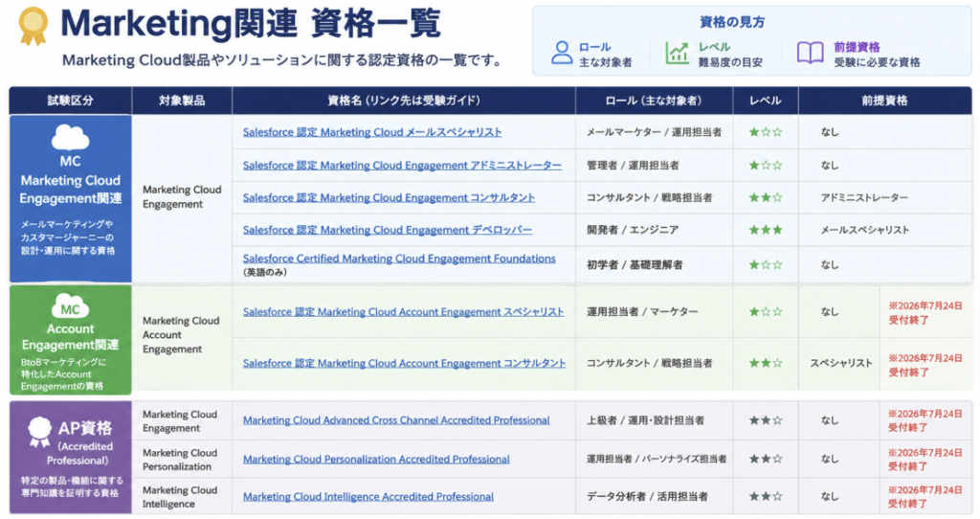Click the open book prerequisite icon
Screen dimensions: 980x519
coord(811,54)
